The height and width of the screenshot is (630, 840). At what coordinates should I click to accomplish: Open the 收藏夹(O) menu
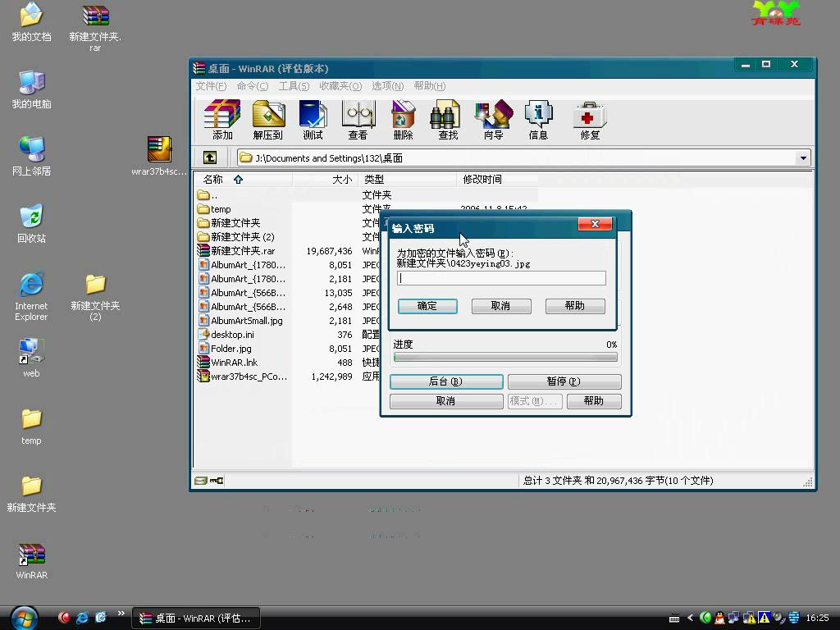tap(340, 86)
